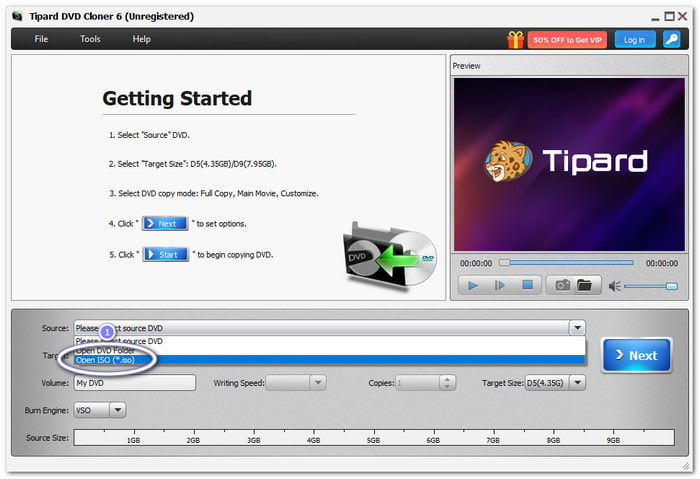Choose Open DVD Folder option
Screen dimensions: 700x479
coord(329,350)
